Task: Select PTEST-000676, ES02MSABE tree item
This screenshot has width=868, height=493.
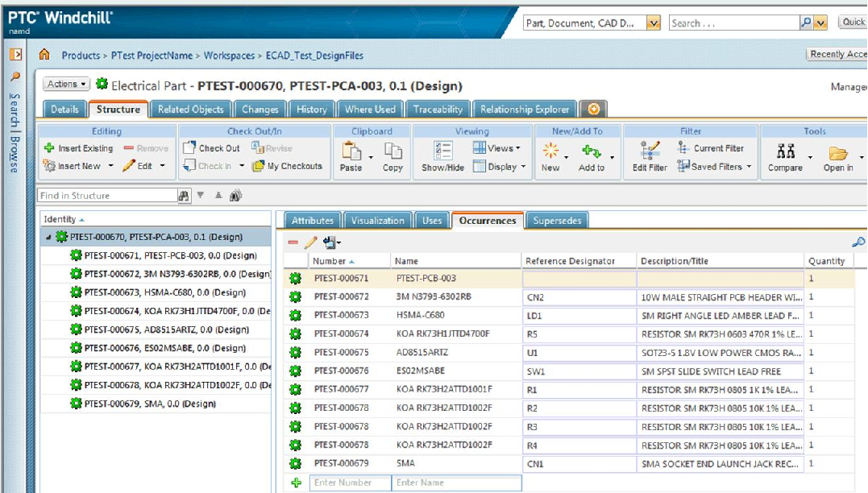Action: click(x=165, y=348)
